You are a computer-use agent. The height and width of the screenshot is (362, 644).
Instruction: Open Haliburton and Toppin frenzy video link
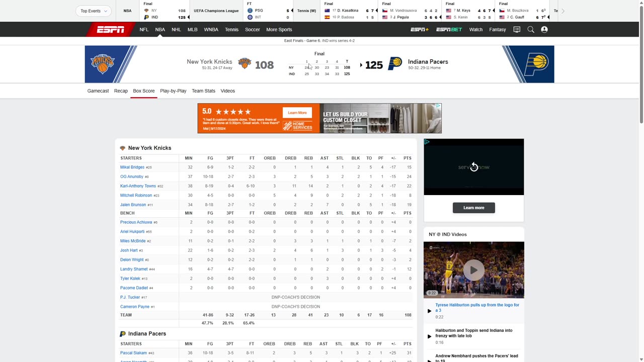point(474,333)
